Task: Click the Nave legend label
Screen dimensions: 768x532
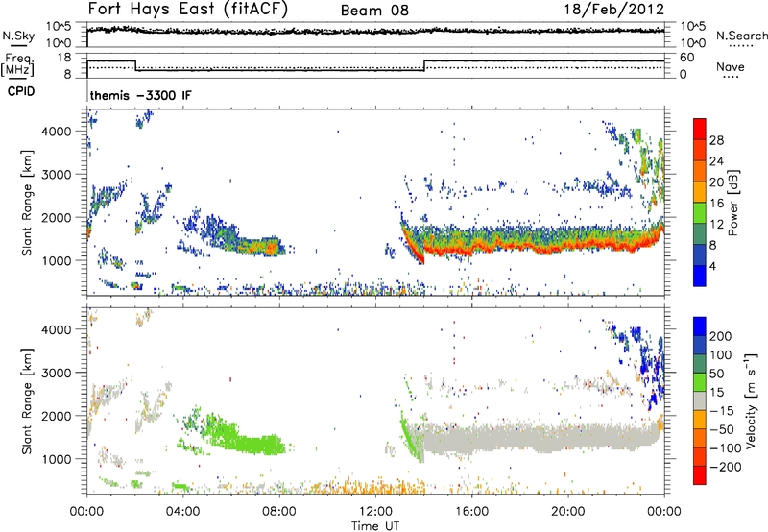Action: (x=731, y=67)
